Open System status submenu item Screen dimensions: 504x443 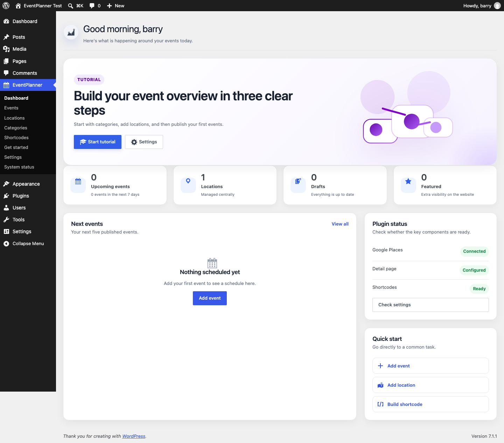point(19,167)
